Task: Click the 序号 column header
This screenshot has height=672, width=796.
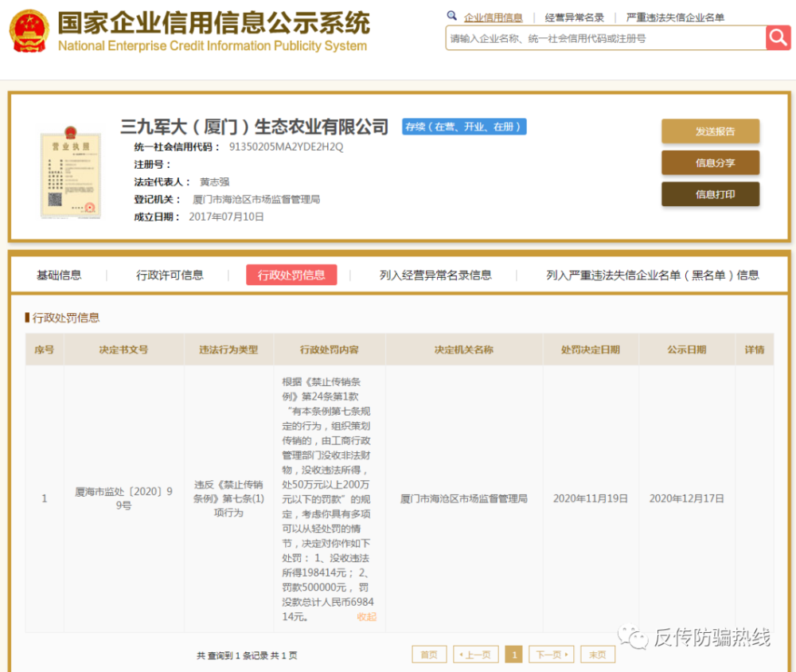Action: click(x=44, y=350)
